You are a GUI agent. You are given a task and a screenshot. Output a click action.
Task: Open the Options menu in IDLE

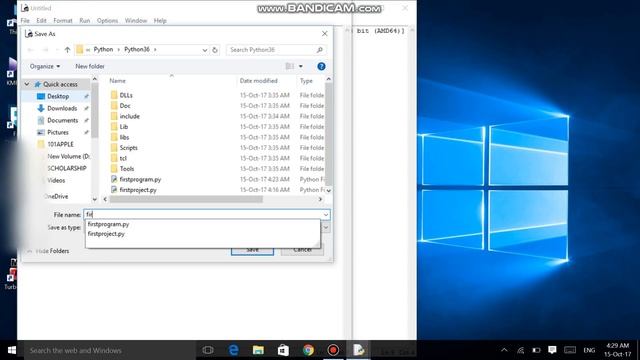(x=107, y=20)
